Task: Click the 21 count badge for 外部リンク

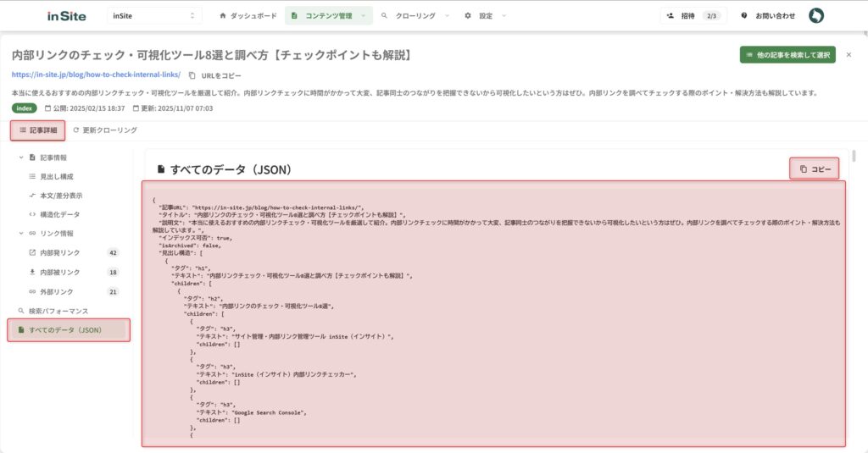Action: (x=113, y=292)
